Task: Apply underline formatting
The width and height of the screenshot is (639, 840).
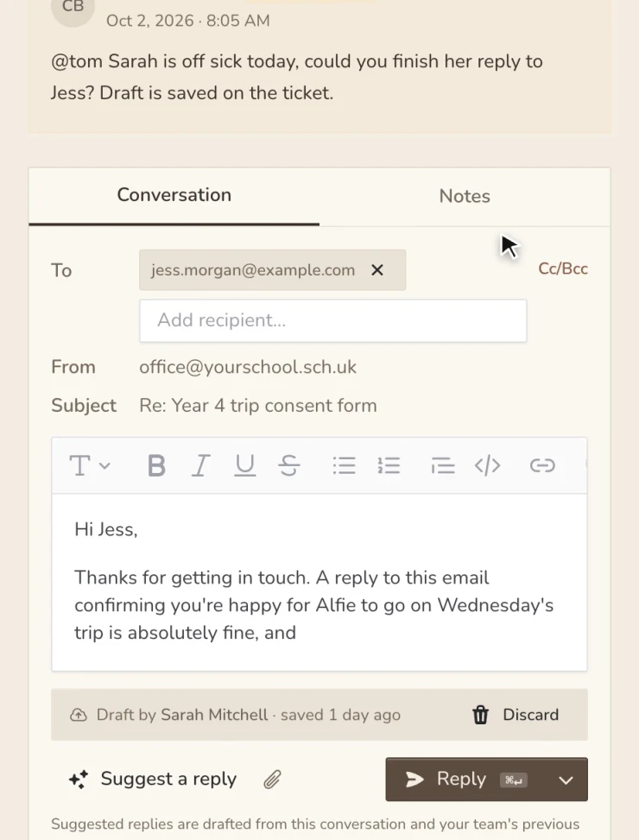Action: pyautogui.click(x=244, y=465)
